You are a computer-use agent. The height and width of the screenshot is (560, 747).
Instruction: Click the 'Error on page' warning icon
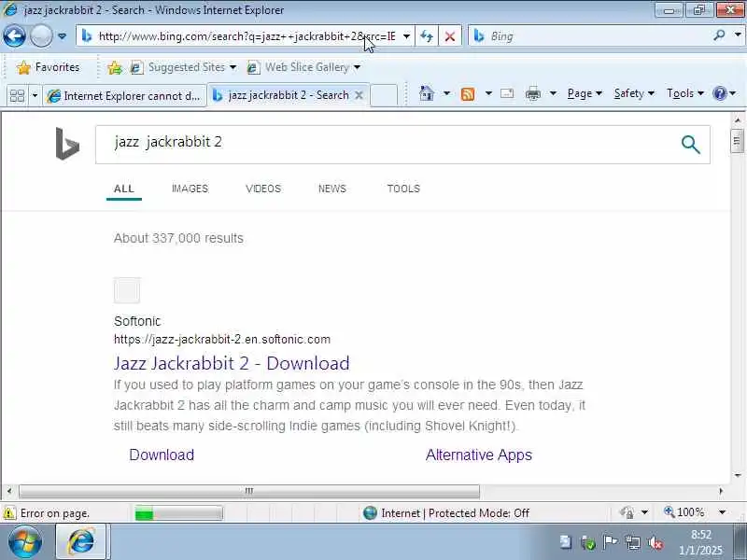(8, 513)
